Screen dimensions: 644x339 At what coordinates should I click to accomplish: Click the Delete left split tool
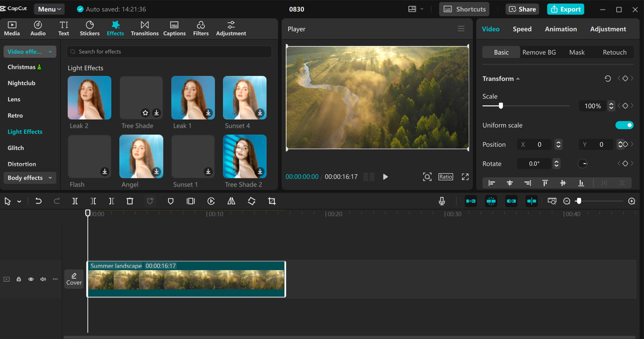(x=93, y=201)
